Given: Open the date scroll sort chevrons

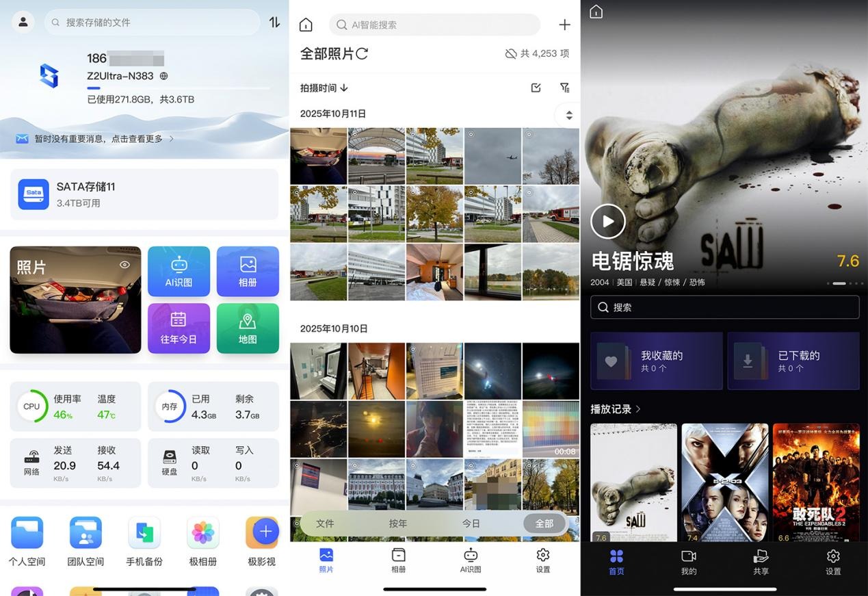Looking at the screenshot, I should (x=568, y=115).
